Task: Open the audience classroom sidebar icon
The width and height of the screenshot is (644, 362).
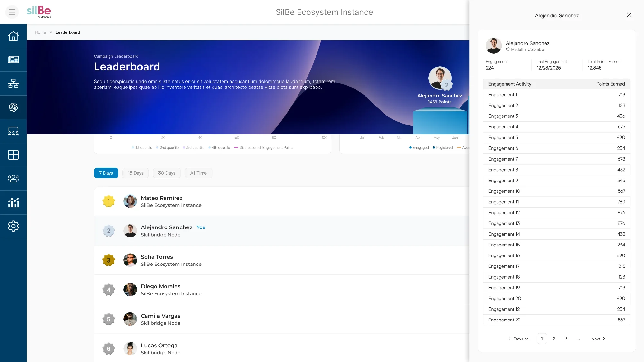Action: [x=13, y=131]
